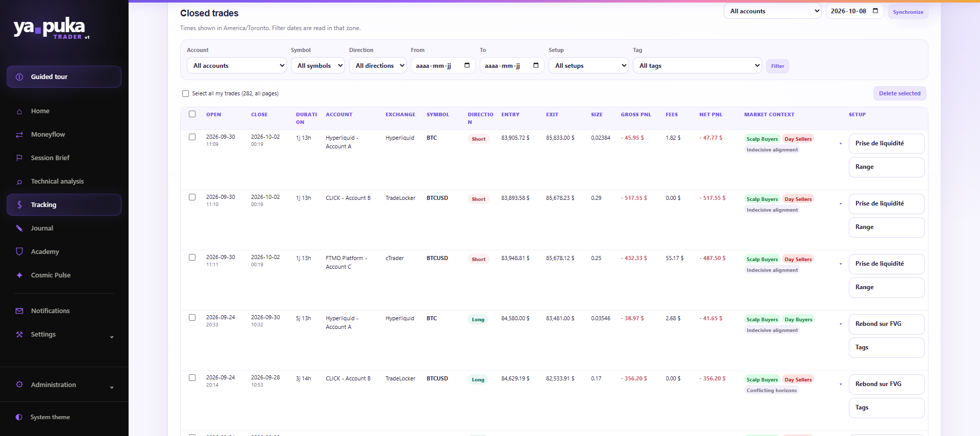Viewport: 980px width, 436px height.
Task: Open the All setups dropdown
Action: [589, 65]
